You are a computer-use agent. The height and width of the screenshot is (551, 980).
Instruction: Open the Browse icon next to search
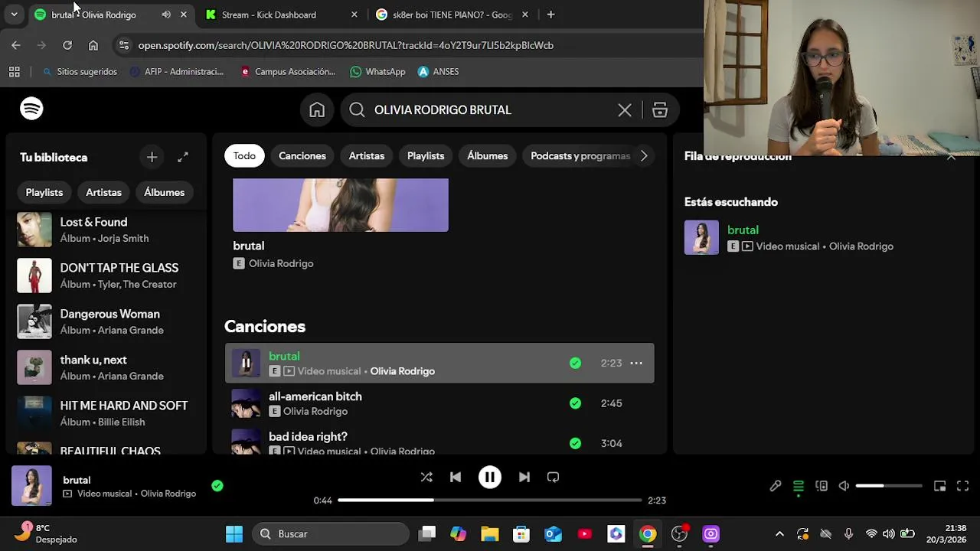click(660, 110)
